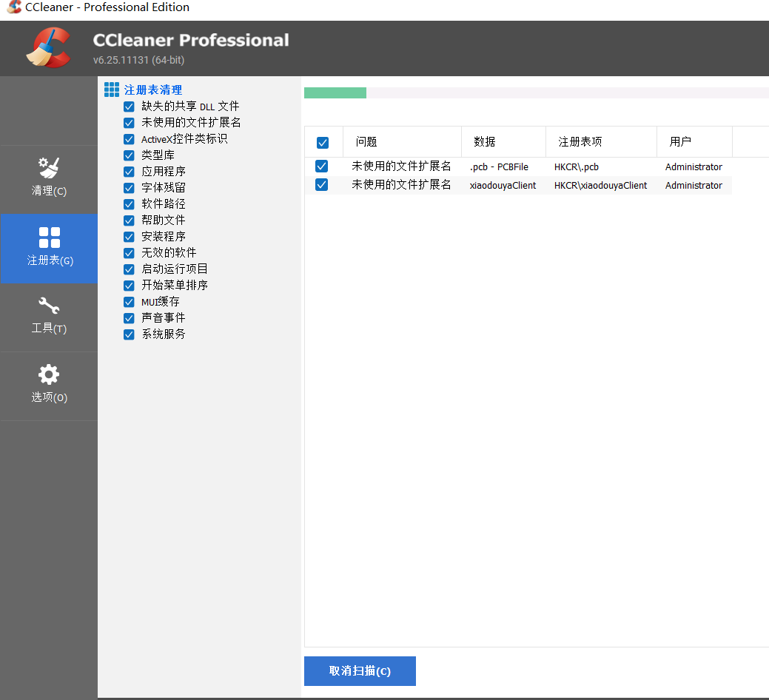Uncheck the xiaodouyaClient result row
The height and width of the screenshot is (700, 769).
point(322,185)
